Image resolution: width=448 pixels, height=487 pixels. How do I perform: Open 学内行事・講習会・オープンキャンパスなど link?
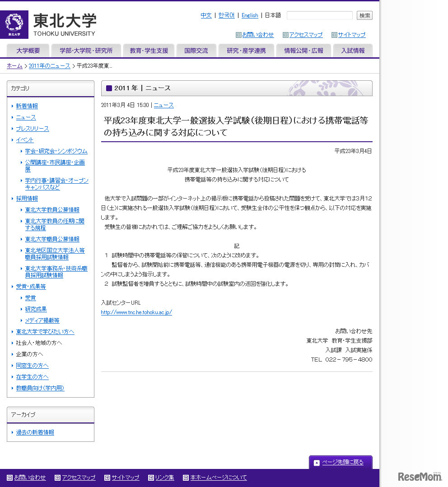point(56,184)
